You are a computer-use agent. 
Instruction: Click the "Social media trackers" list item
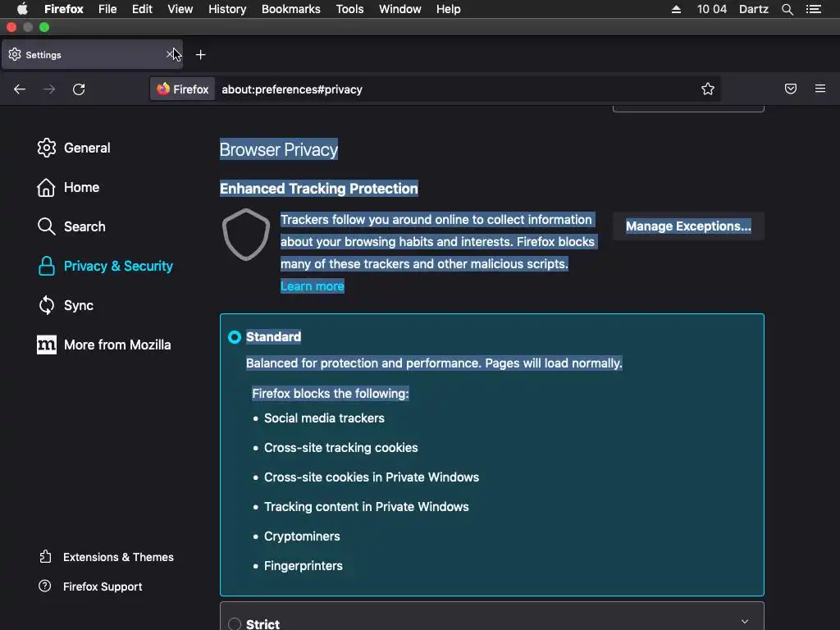pos(324,418)
